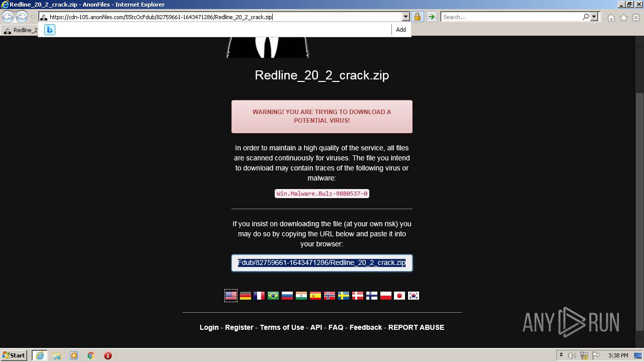Select the Brazilian flag language
644x362 pixels.
(273, 296)
